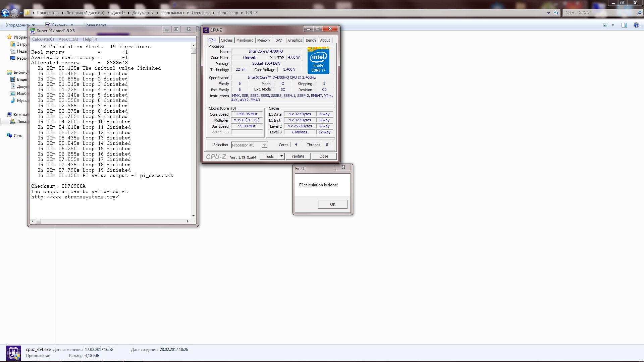Open the Local Disk item in navigation pane
Image resolution: width=644 pixels, height=362 pixels.
pyautogui.click(x=18, y=122)
